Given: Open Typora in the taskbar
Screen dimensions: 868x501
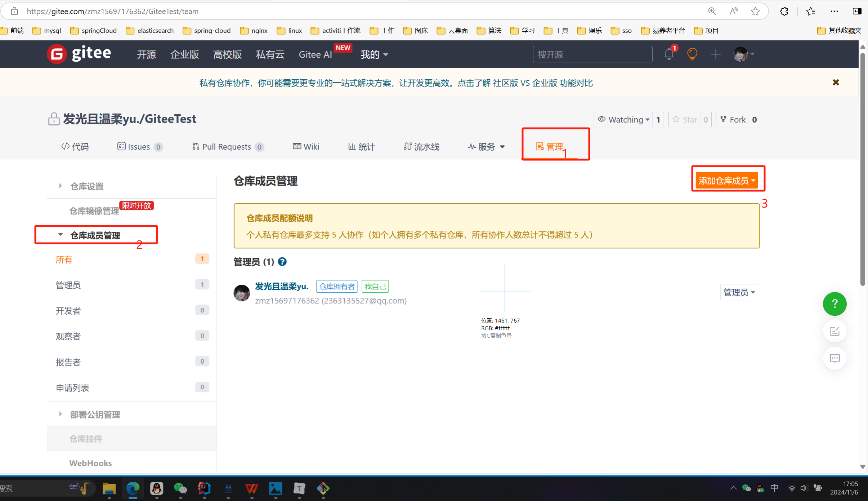Looking at the screenshot, I should click(x=299, y=488).
